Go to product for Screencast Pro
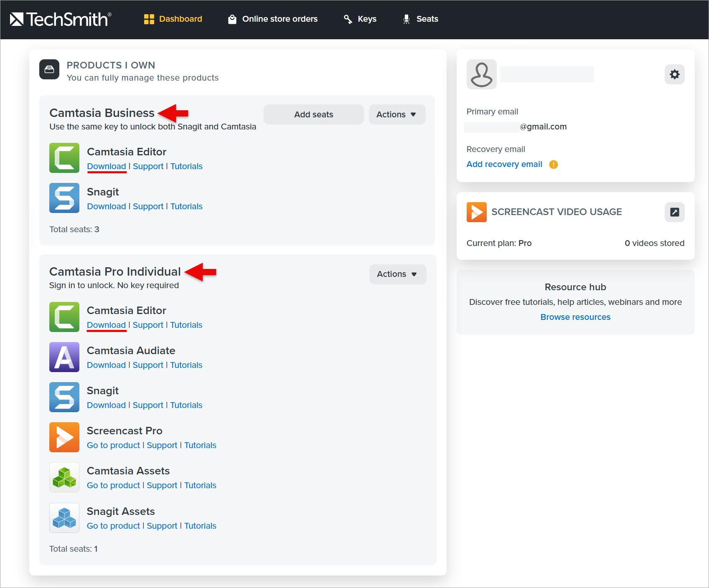The height and width of the screenshot is (588, 709). (113, 446)
